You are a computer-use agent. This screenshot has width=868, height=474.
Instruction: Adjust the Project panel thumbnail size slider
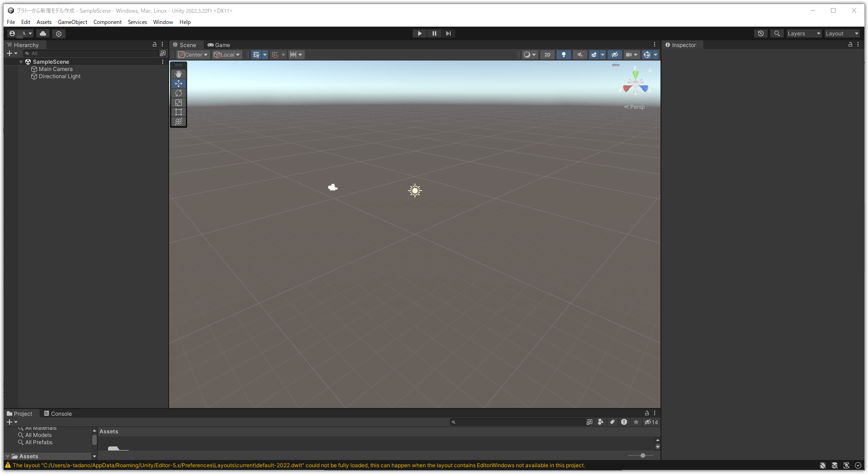(x=642, y=455)
